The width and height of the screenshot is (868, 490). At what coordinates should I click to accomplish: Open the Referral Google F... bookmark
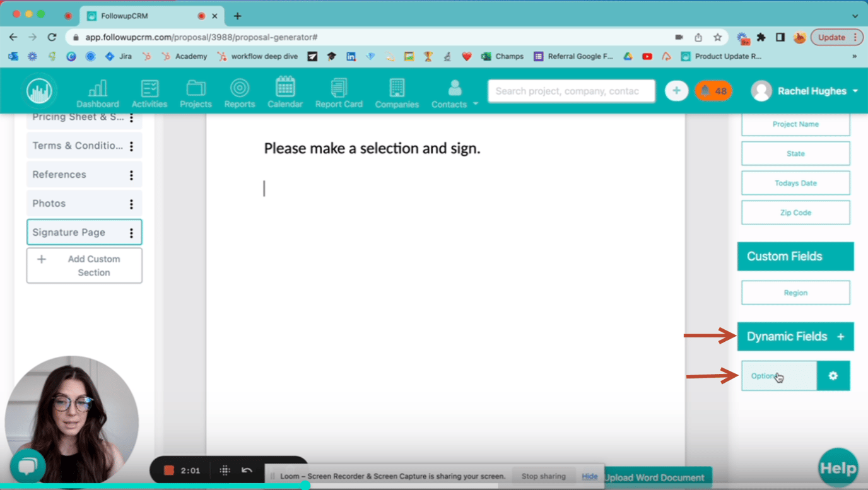(x=573, y=56)
